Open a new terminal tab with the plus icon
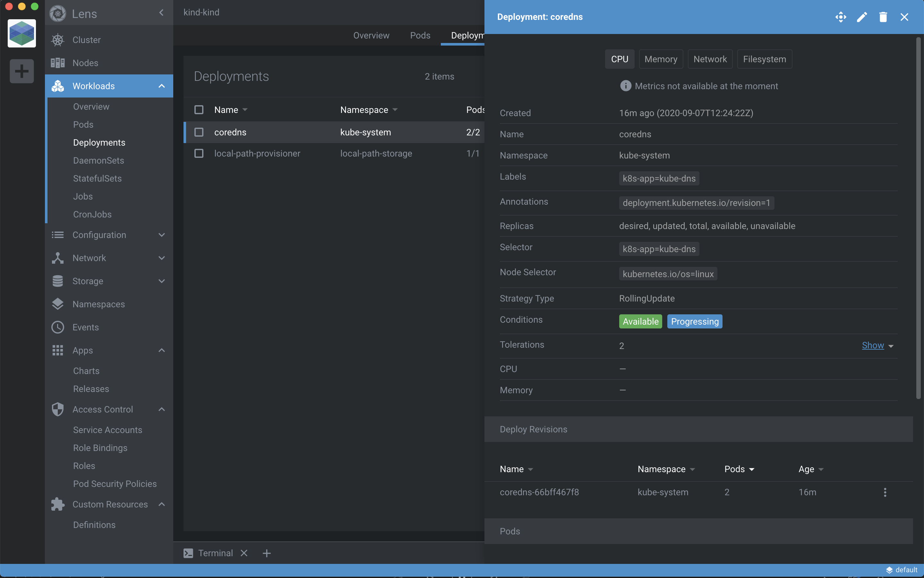 click(x=266, y=553)
